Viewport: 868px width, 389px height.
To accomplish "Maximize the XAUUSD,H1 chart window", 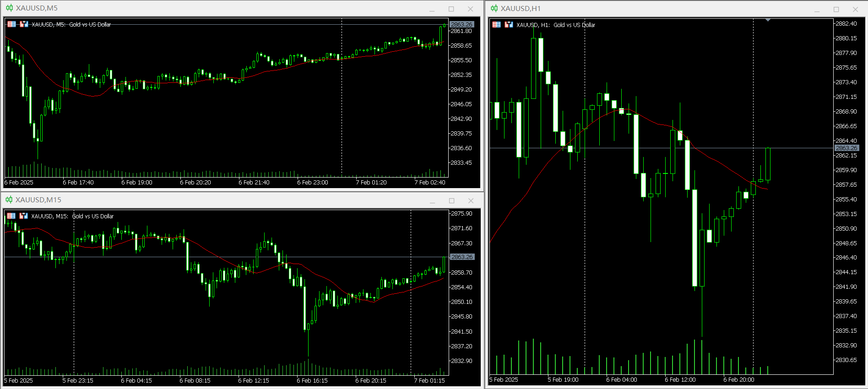I will point(836,10).
